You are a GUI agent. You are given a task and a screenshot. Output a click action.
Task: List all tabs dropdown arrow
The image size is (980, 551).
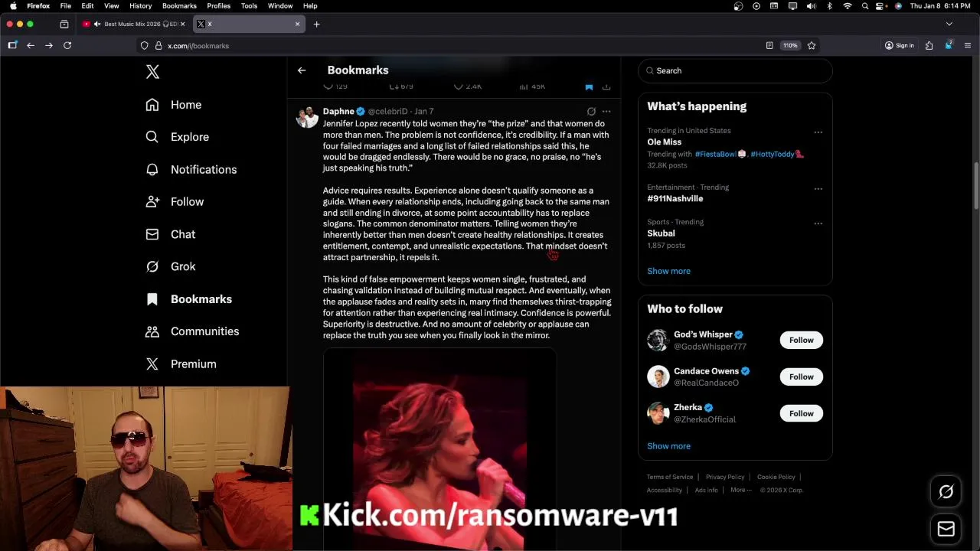(949, 24)
